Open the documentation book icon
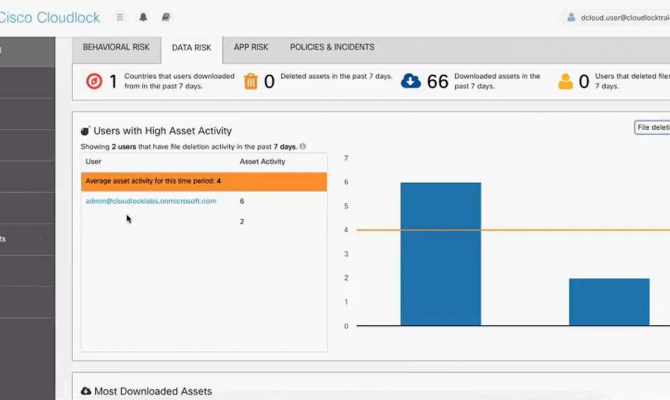 166,17
